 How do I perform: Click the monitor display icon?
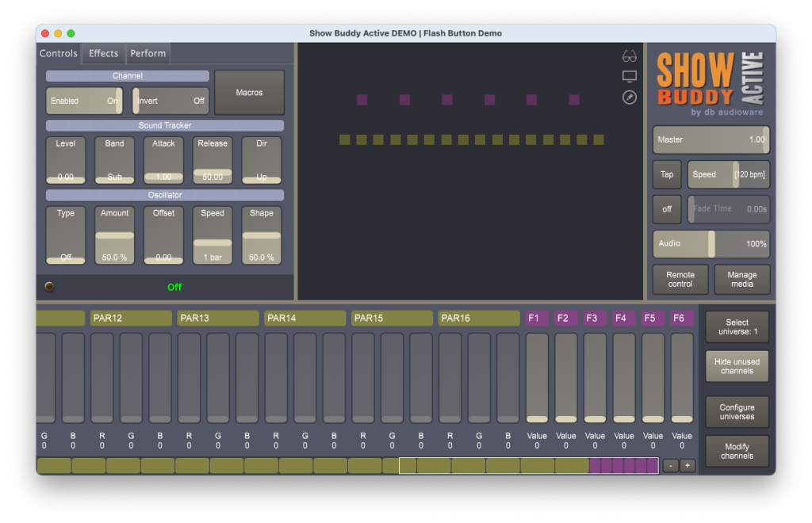[630, 77]
